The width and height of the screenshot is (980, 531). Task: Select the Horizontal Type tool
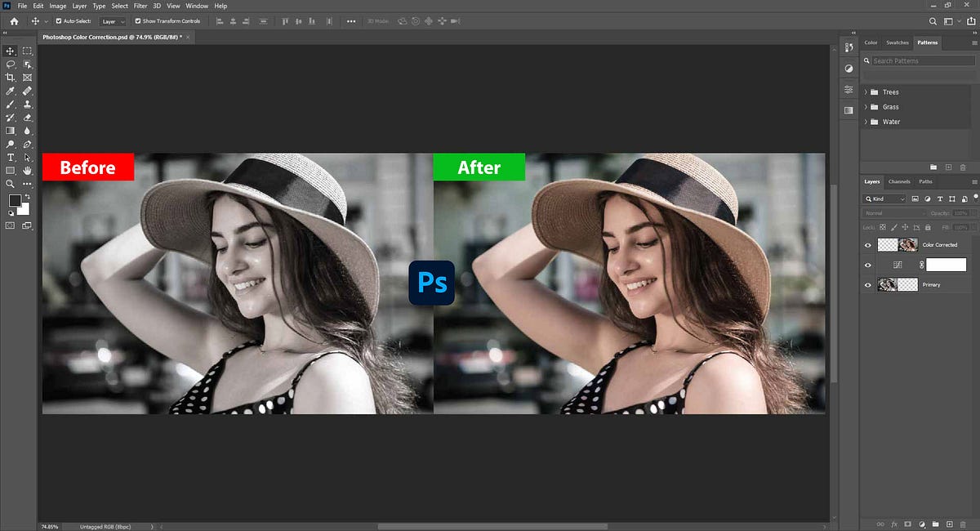coord(11,157)
